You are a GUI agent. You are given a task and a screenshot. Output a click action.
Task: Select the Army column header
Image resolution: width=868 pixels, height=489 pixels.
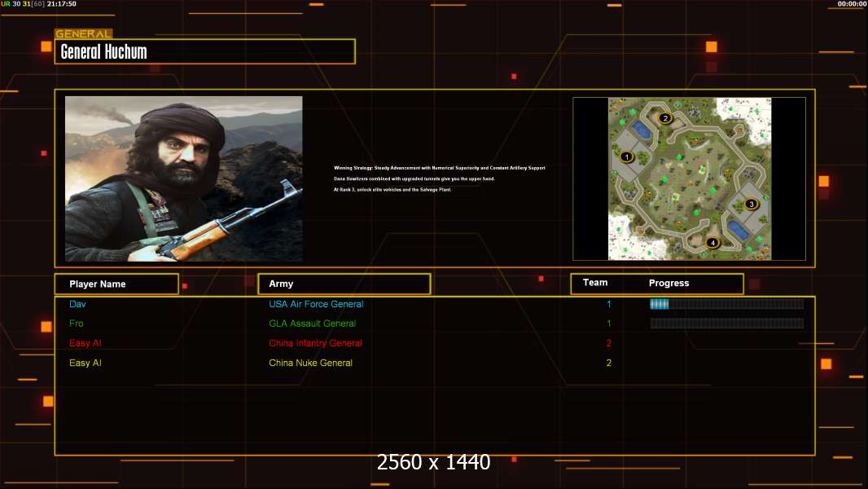point(344,284)
